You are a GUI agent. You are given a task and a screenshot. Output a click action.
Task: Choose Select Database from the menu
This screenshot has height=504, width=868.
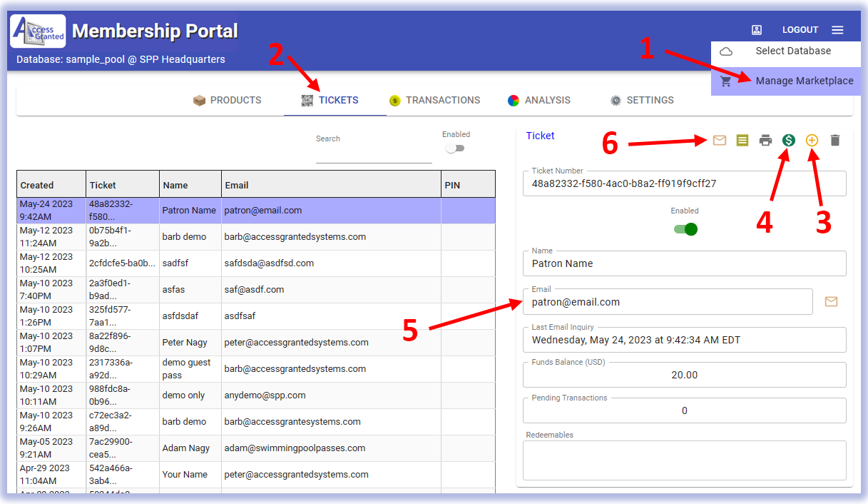(x=792, y=51)
